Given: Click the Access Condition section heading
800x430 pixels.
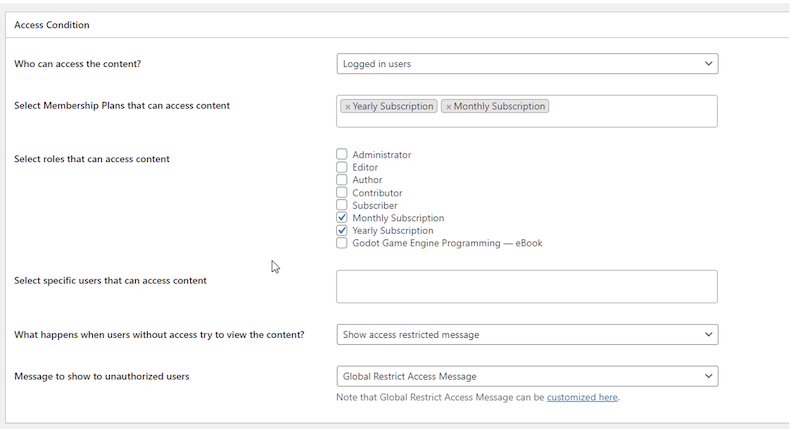Looking at the screenshot, I should tap(52, 25).
